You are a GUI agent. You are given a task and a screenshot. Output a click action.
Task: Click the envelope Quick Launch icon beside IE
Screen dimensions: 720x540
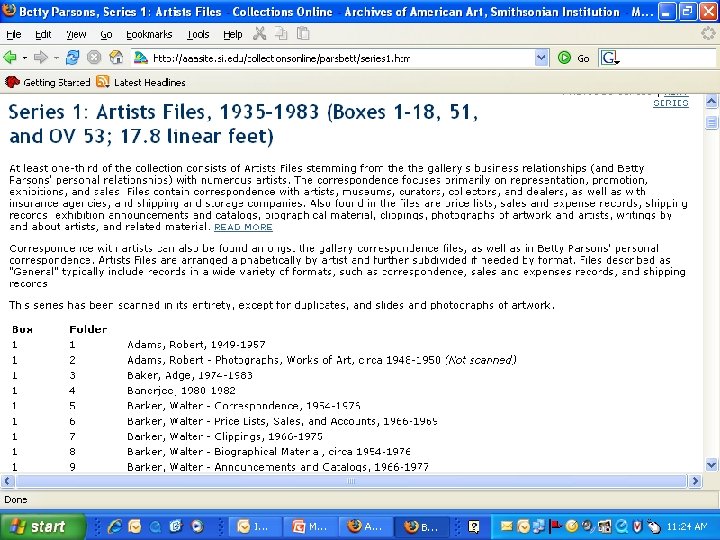click(x=135, y=526)
